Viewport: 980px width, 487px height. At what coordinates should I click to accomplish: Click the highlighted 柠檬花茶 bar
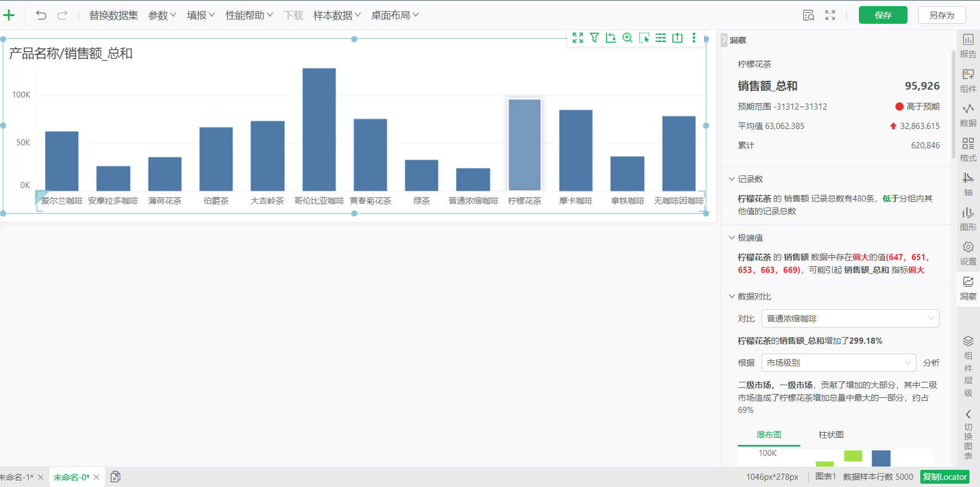pyautogui.click(x=524, y=145)
